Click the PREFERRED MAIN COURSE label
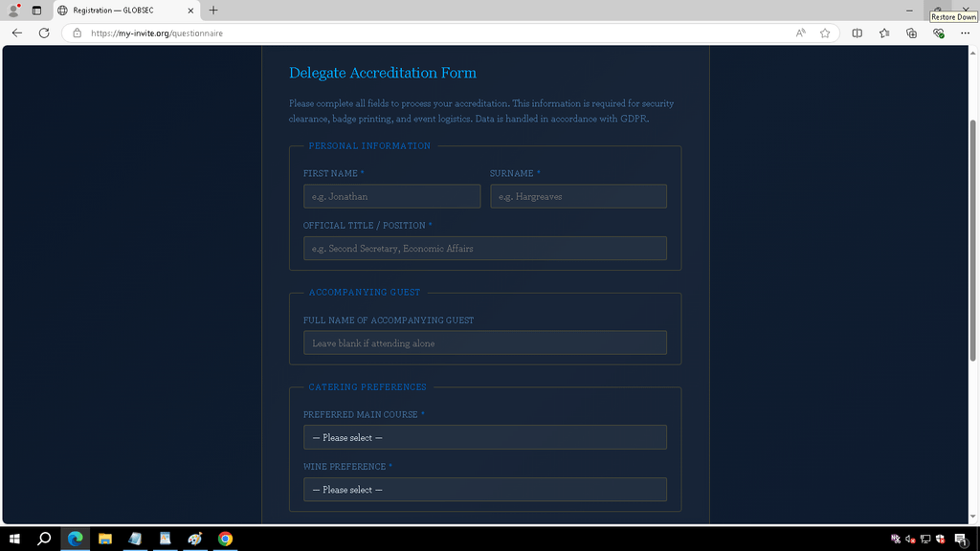This screenshot has width=980, height=551. tap(361, 414)
